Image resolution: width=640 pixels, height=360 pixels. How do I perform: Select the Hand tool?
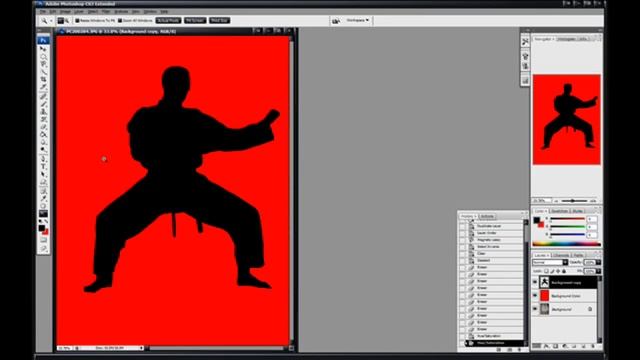43,206
